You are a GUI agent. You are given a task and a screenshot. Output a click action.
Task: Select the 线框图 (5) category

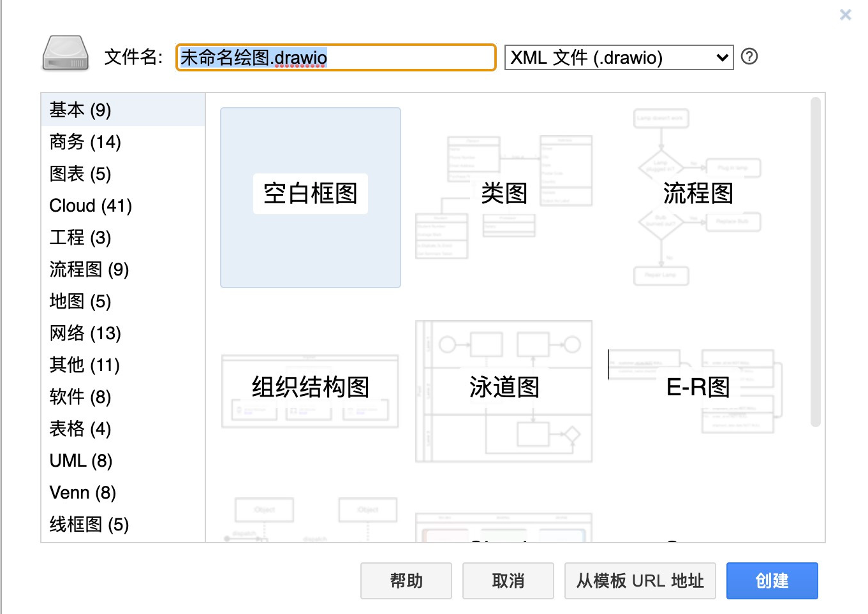(123, 524)
